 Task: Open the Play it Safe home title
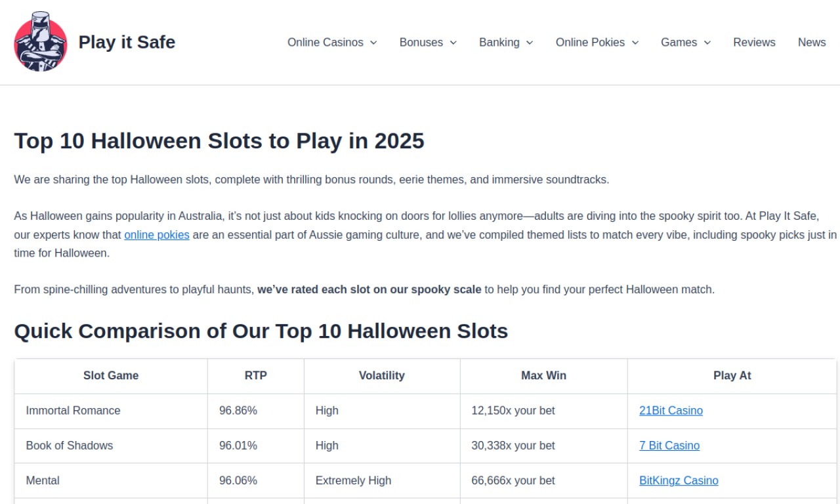click(127, 42)
